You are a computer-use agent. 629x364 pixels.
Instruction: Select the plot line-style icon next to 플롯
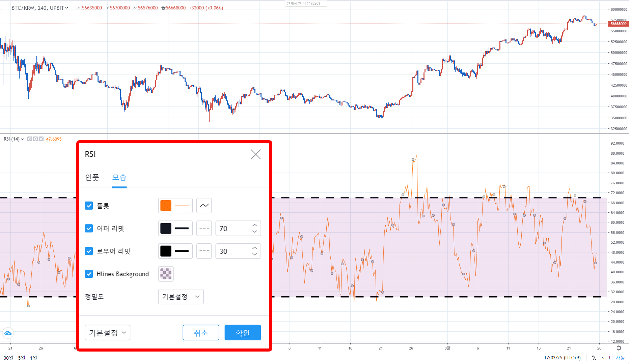coord(204,206)
